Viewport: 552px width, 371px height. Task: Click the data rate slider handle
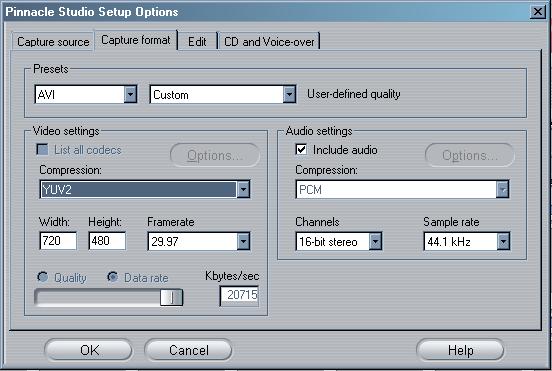(x=171, y=297)
